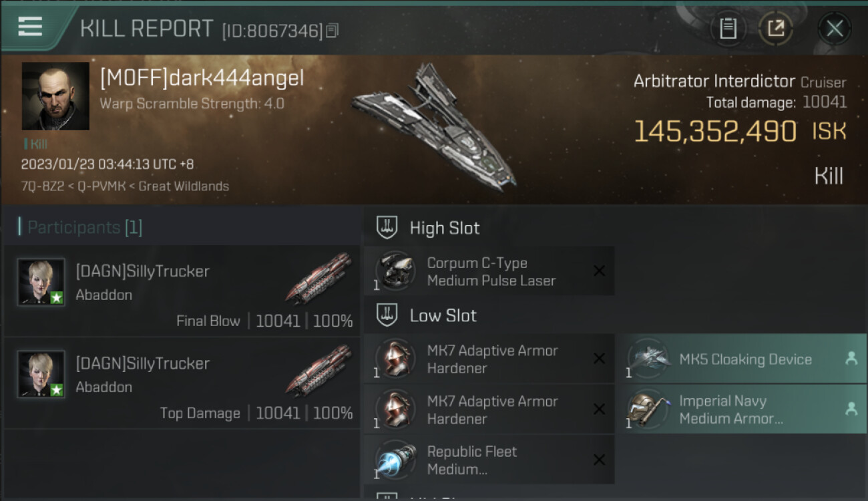Copy the kill report ID
The width and height of the screenshot is (868, 501).
point(333,30)
